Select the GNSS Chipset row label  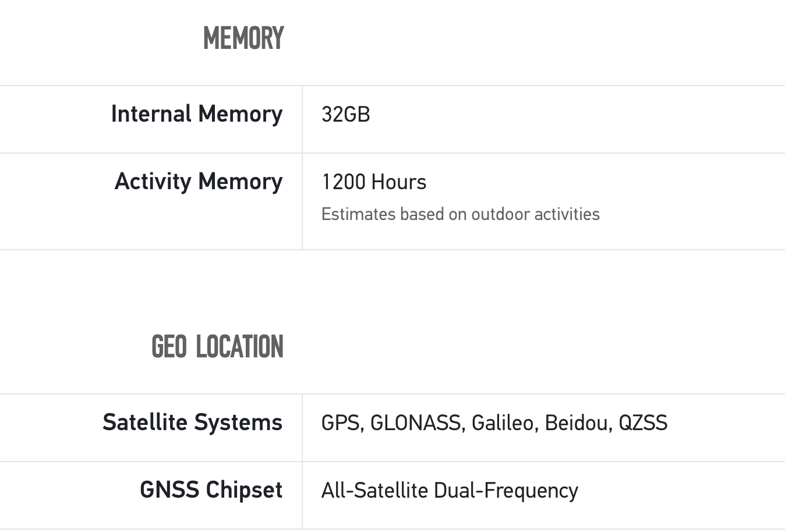[211, 490]
